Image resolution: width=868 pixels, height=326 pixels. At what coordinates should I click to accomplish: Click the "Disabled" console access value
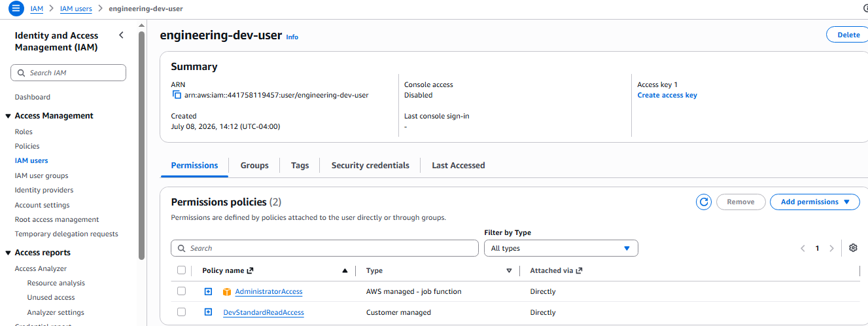(419, 95)
